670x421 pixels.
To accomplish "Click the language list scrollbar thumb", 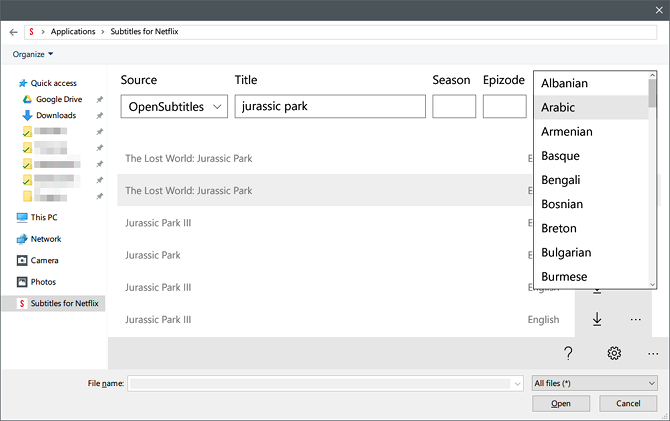I will pyautogui.click(x=652, y=93).
